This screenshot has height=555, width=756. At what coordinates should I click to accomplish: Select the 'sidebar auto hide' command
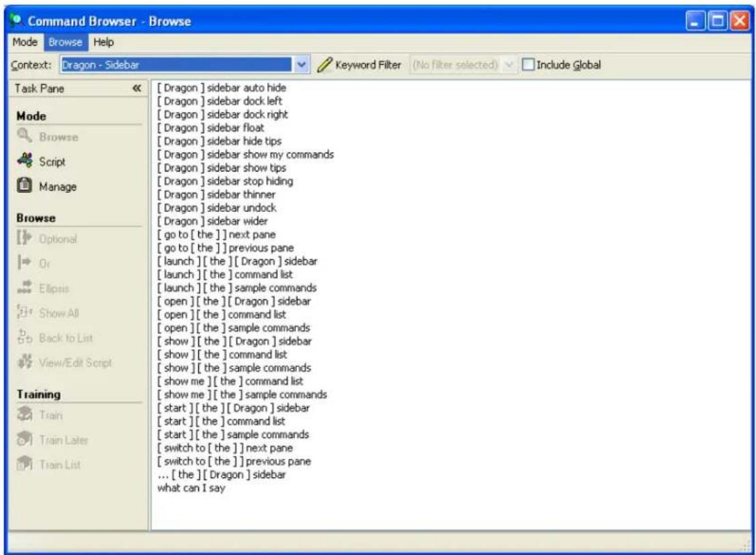pyautogui.click(x=221, y=87)
